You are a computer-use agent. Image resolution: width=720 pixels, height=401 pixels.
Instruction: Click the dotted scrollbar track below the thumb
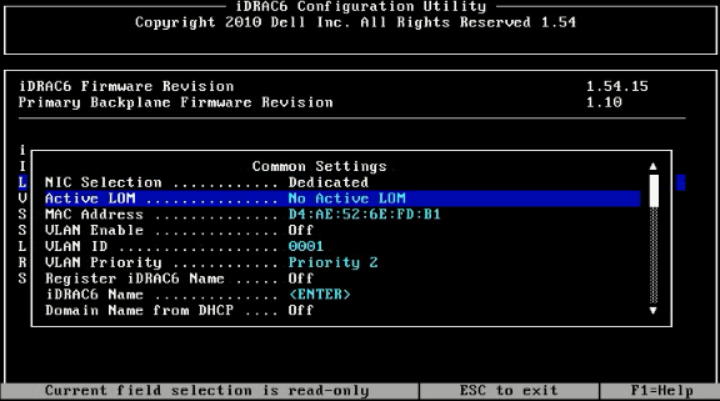[654, 255]
